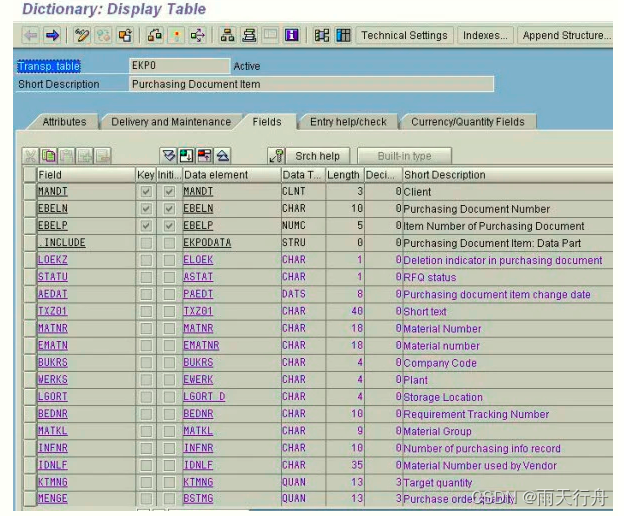Click the .INCLUDE field link
This screenshot has width=624, height=516.
[x=62, y=243]
